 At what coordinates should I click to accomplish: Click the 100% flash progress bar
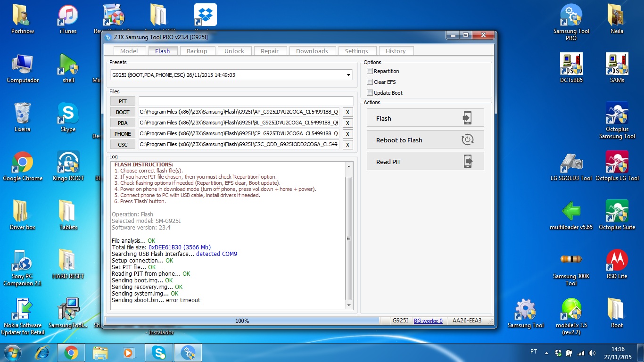[x=242, y=321]
